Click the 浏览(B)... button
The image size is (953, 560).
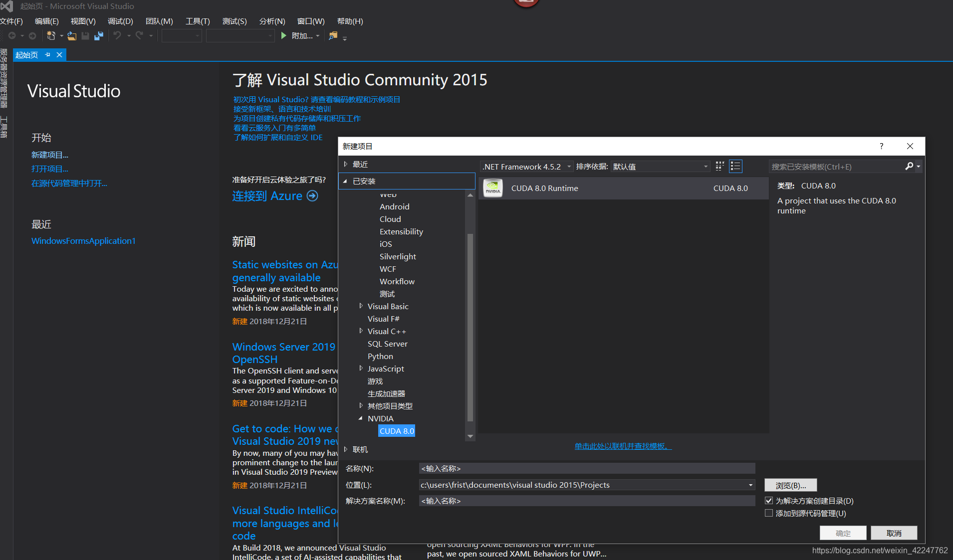(790, 485)
